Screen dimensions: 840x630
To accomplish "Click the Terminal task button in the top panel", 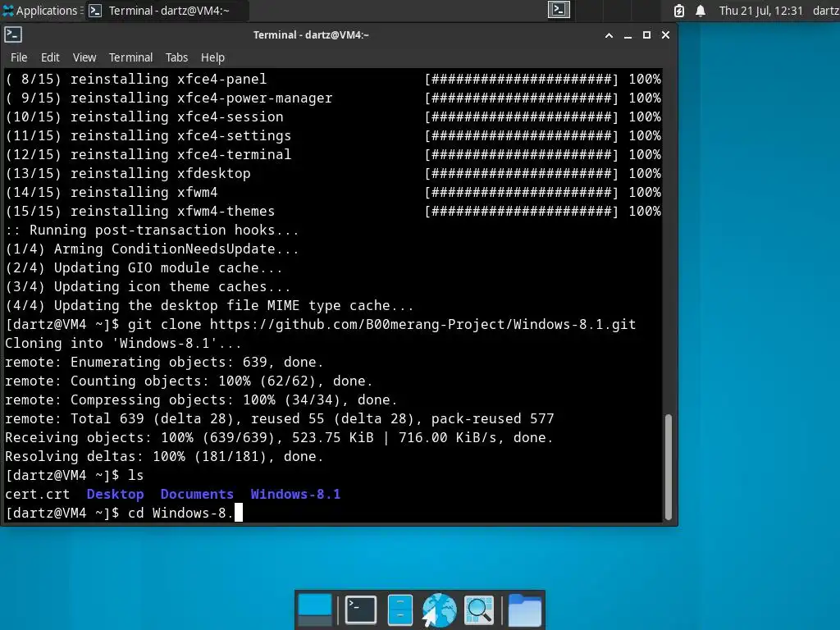I will click(167, 11).
